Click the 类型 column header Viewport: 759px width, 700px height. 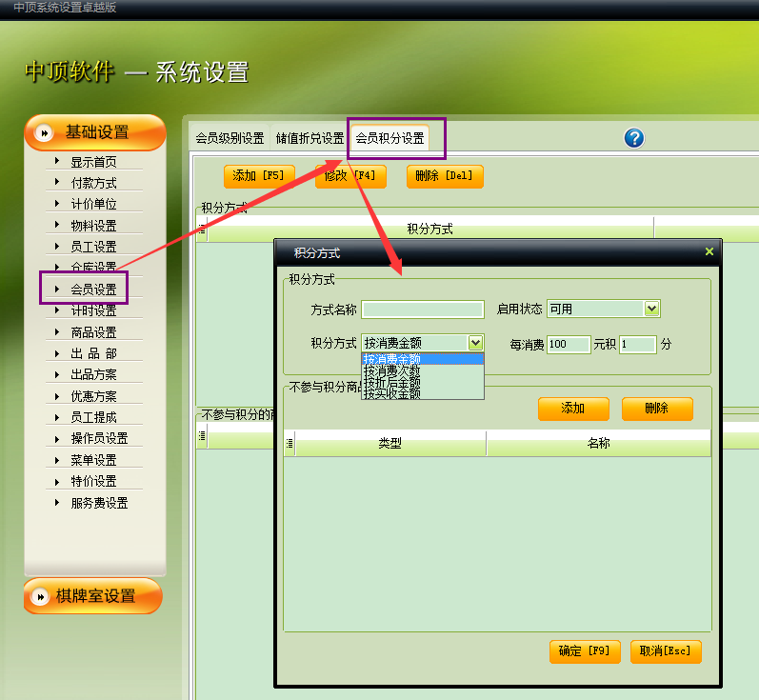pyautogui.click(x=390, y=443)
